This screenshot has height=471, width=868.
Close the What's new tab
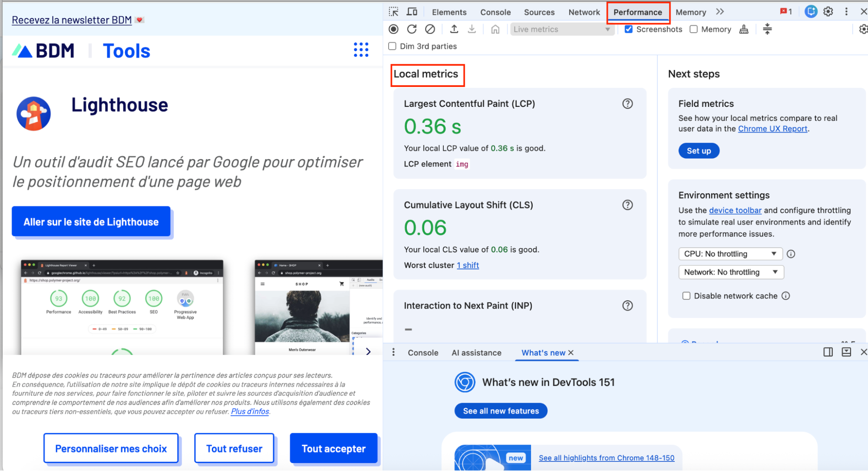point(571,353)
